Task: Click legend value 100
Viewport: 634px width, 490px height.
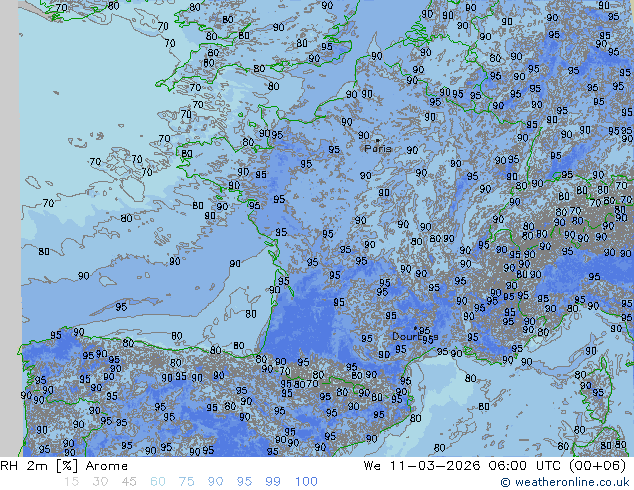Action: tap(306, 482)
